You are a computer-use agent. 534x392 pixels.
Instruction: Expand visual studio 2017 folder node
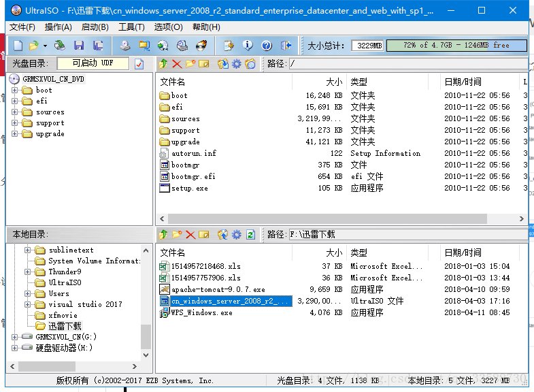point(27,304)
